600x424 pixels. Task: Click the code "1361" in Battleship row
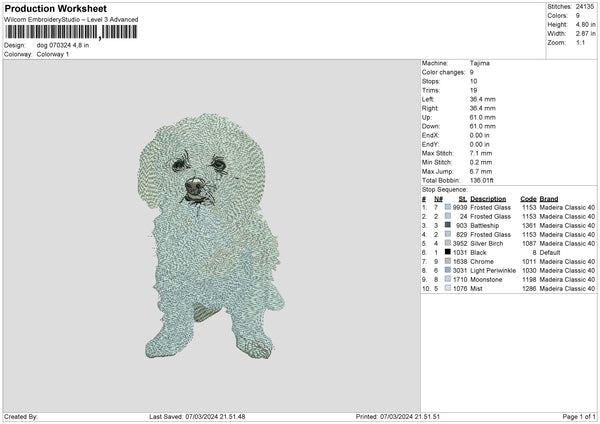(x=529, y=225)
